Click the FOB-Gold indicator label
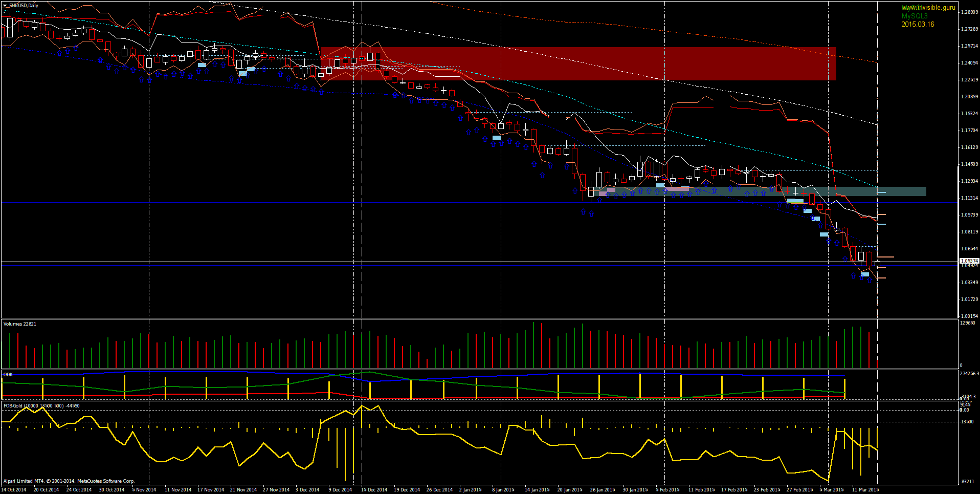 (x=41, y=406)
